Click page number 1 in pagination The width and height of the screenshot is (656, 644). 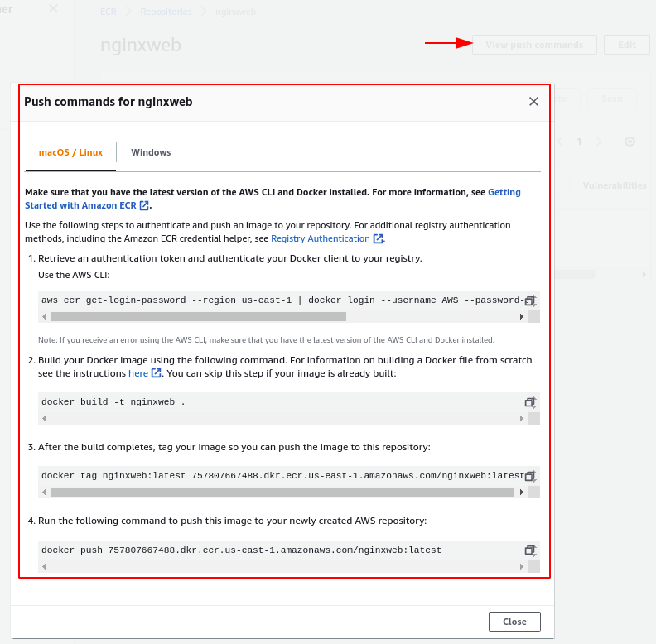click(x=579, y=142)
